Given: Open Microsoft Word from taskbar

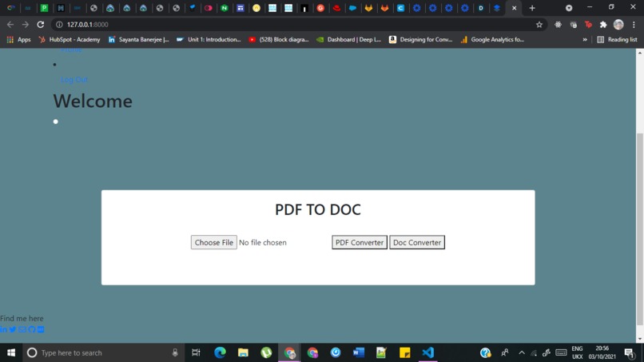Looking at the screenshot, I should pyautogui.click(x=359, y=352).
